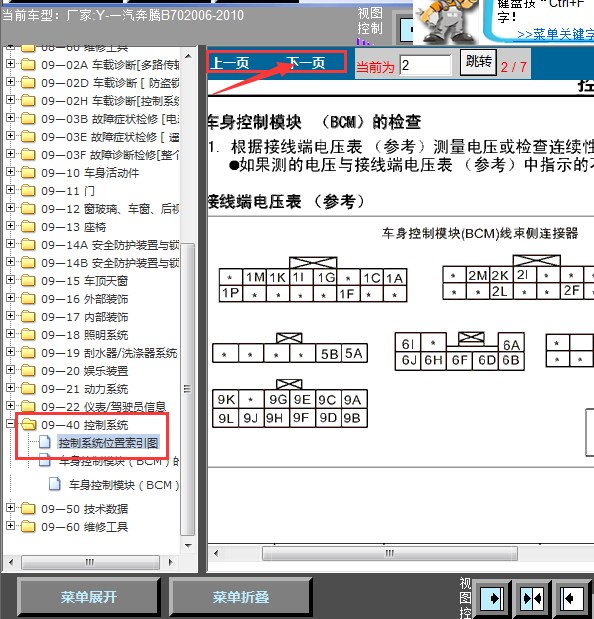Viewport: 594px width, 619px height.
Task: Open the >>菜单关键字 link
Action: (555, 34)
